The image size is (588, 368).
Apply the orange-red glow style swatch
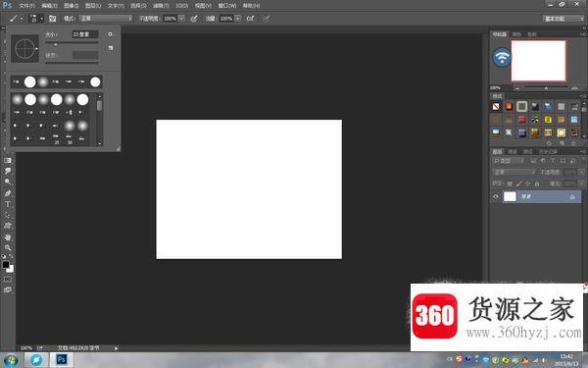tap(509, 107)
